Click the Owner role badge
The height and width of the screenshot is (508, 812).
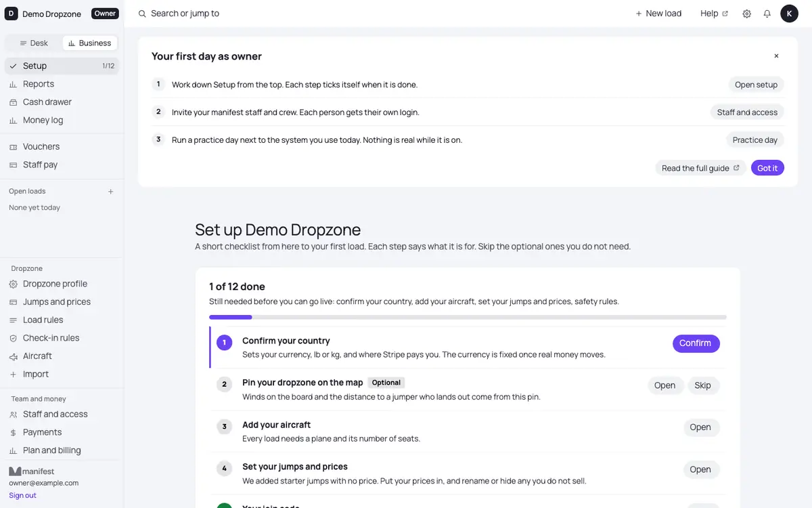[105, 14]
